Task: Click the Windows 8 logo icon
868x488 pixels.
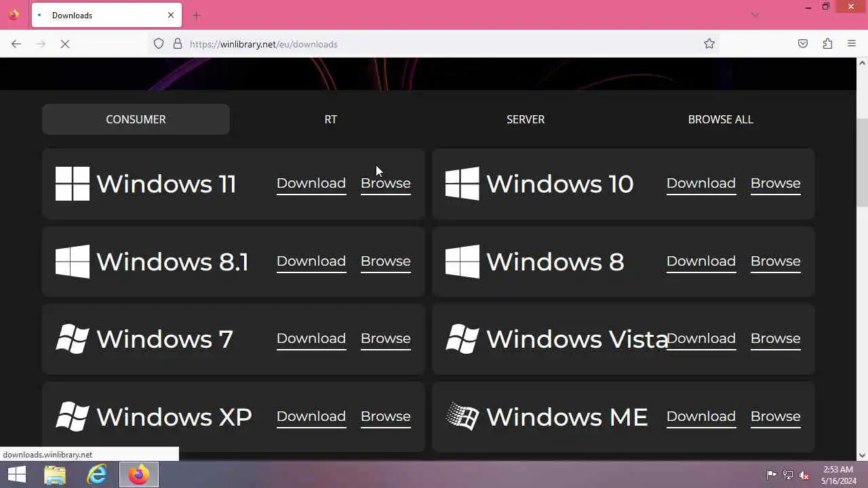Action: 462,262
